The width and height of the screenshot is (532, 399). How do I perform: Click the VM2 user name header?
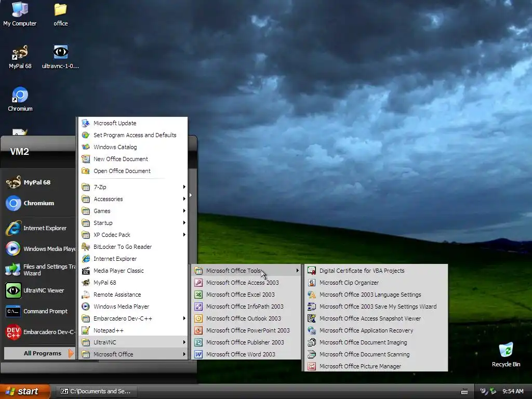19,152
